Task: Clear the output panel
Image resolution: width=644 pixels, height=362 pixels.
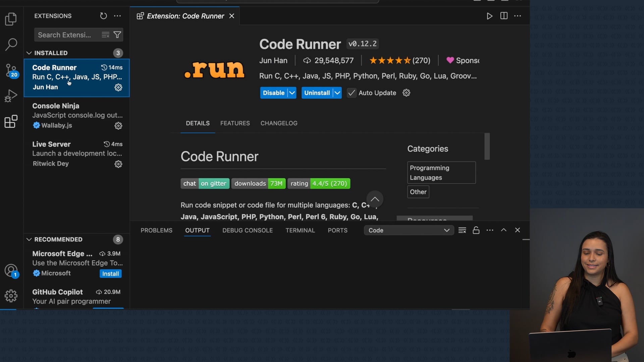Action: [x=462, y=230]
